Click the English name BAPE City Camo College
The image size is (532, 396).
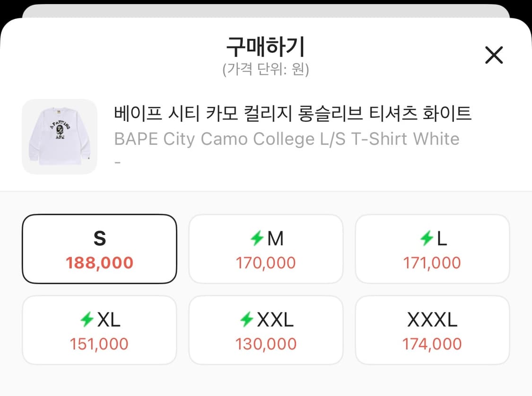[286, 138]
